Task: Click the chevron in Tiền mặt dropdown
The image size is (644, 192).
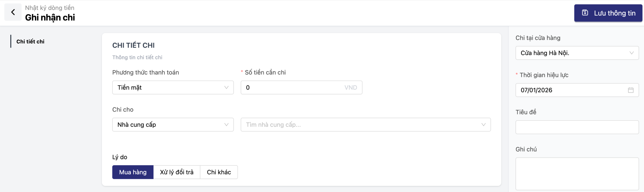Action: (226, 88)
